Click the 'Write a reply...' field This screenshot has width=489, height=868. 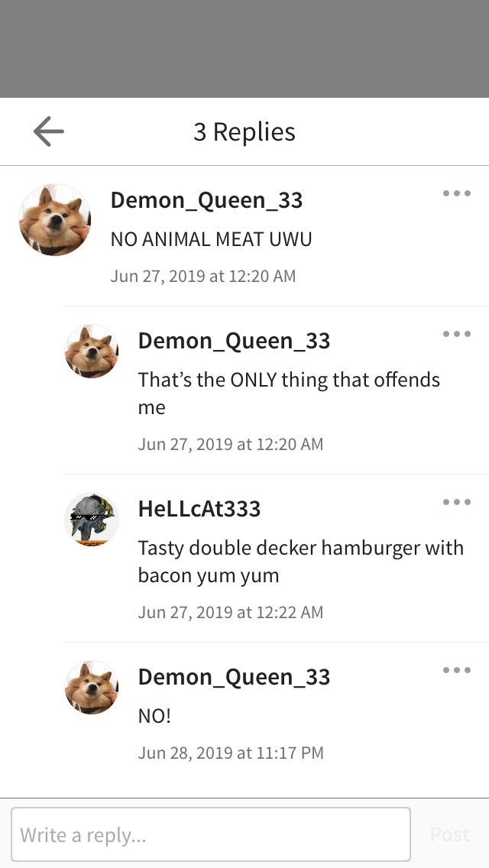coord(211,834)
